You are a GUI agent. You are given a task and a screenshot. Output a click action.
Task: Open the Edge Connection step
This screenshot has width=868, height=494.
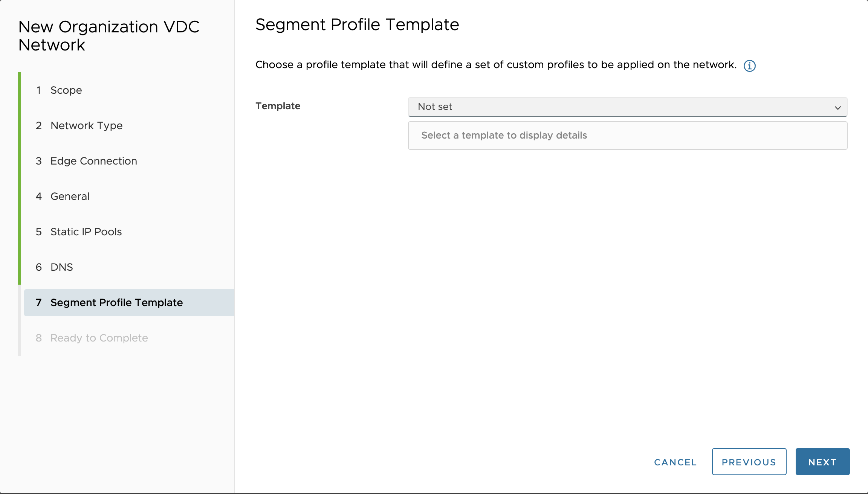click(93, 161)
